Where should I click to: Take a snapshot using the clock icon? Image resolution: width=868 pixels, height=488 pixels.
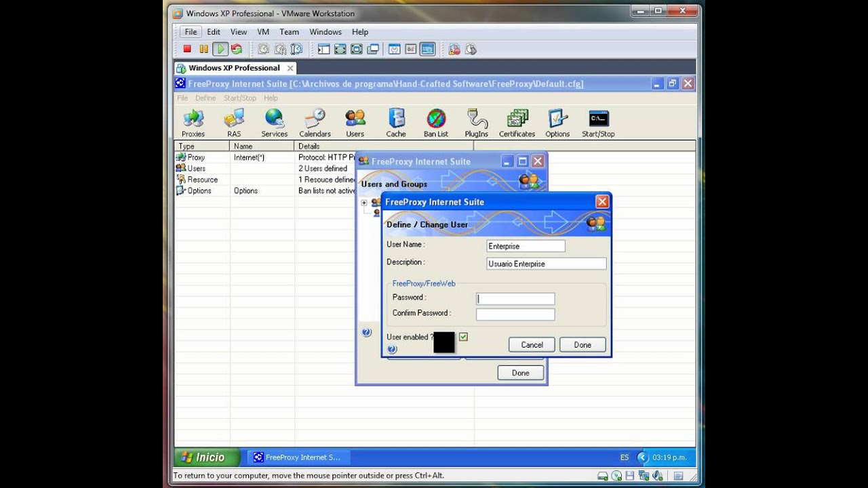[263, 49]
